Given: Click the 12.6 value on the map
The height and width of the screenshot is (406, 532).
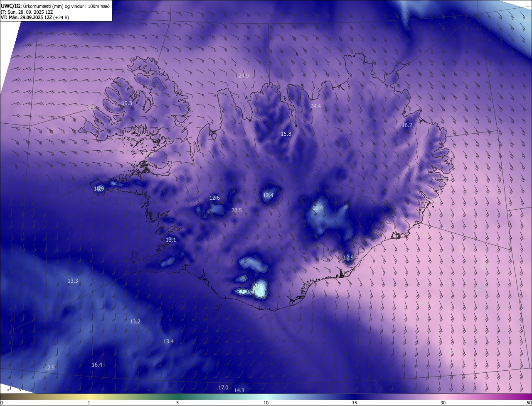Looking at the screenshot, I should pyautogui.click(x=214, y=198).
